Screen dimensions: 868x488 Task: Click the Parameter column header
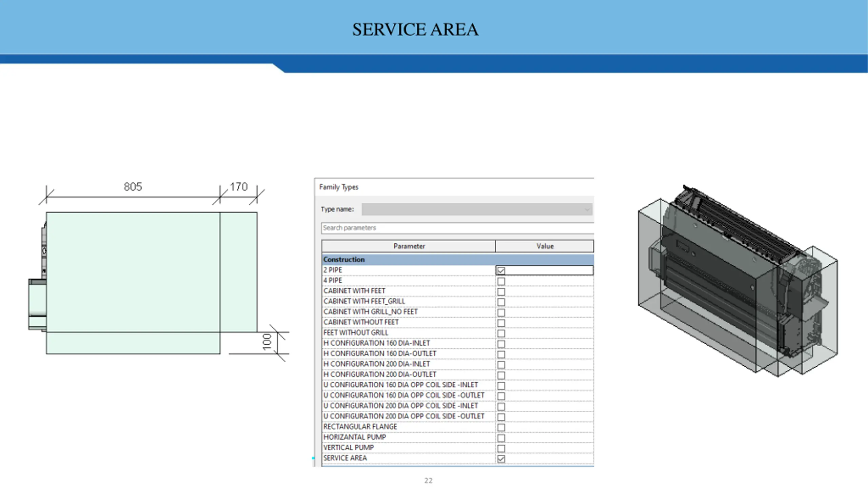coord(409,246)
